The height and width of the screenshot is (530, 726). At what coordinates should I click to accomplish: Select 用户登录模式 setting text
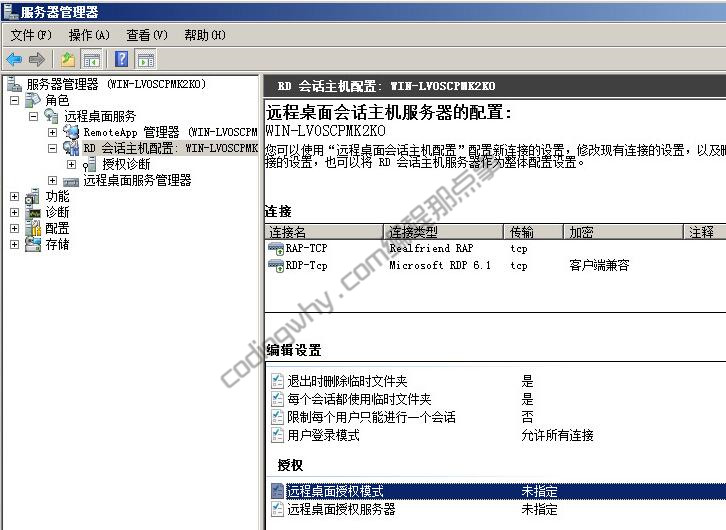point(323,435)
